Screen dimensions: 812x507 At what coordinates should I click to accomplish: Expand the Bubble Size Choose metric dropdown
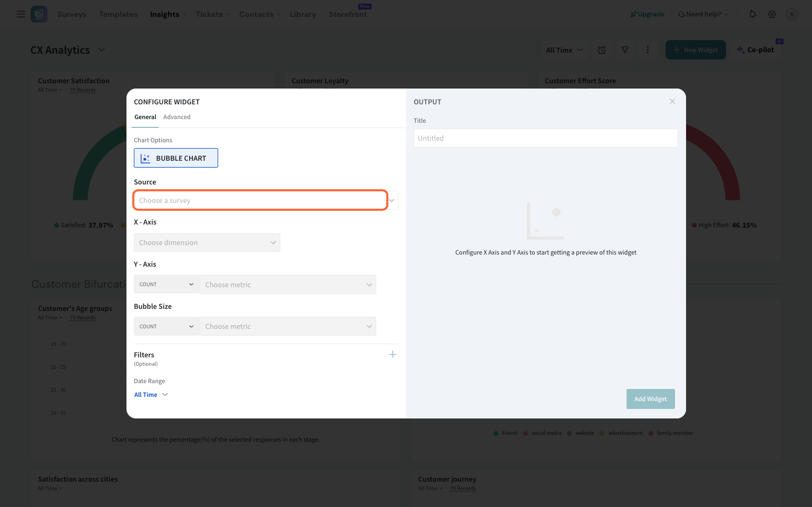tap(288, 327)
